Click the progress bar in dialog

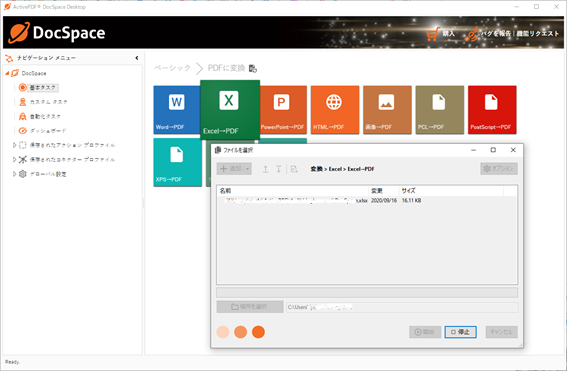(x=367, y=293)
